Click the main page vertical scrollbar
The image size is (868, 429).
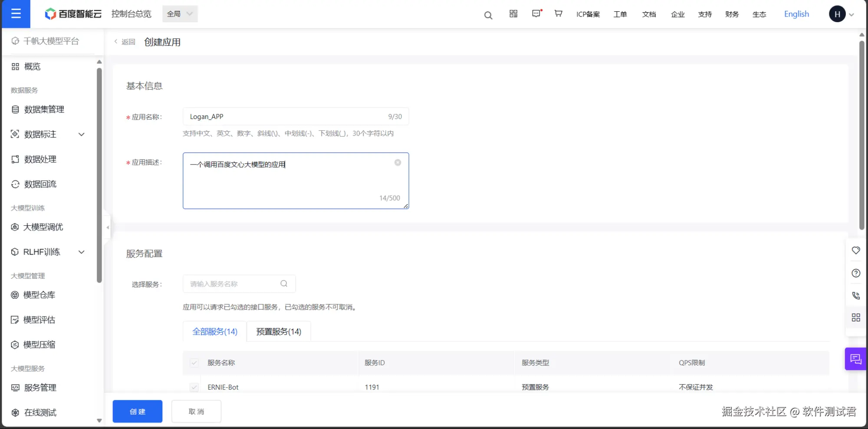(862, 135)
